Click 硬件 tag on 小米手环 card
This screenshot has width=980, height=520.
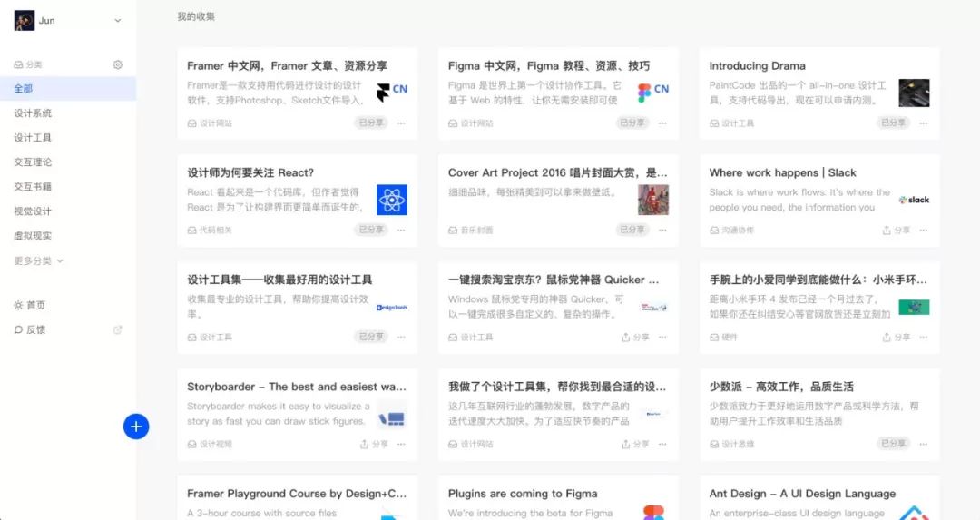click(x=724, y=337)
